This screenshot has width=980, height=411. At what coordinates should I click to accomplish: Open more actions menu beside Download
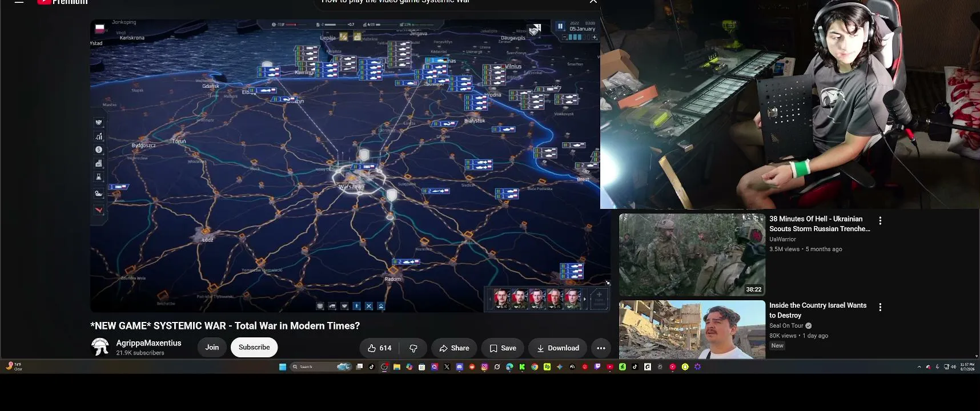click(x=601, y=348)
